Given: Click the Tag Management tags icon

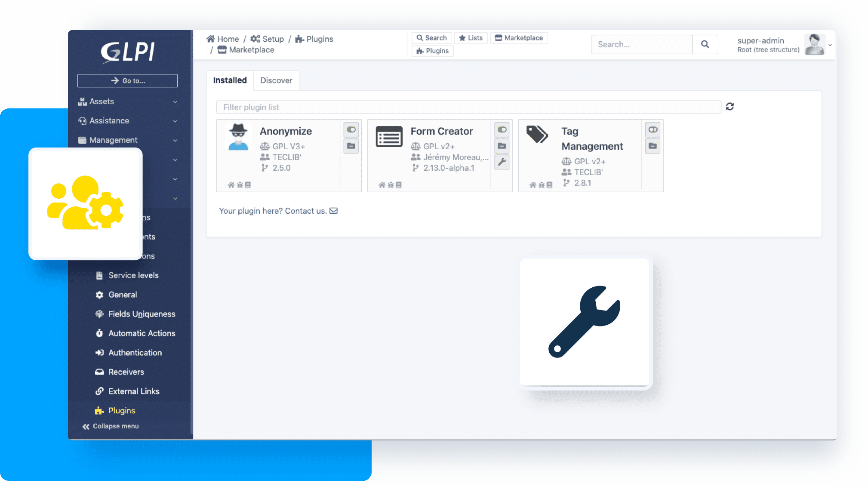Looking at the screenshot, I should 537,134.
